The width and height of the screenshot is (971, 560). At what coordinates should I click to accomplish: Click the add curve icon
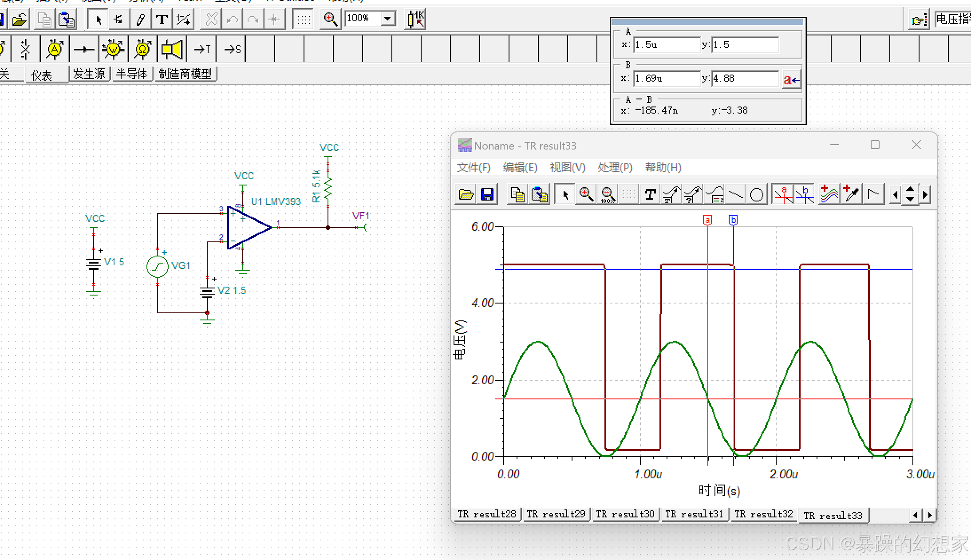pyautogui.click(x=829, y=194)
